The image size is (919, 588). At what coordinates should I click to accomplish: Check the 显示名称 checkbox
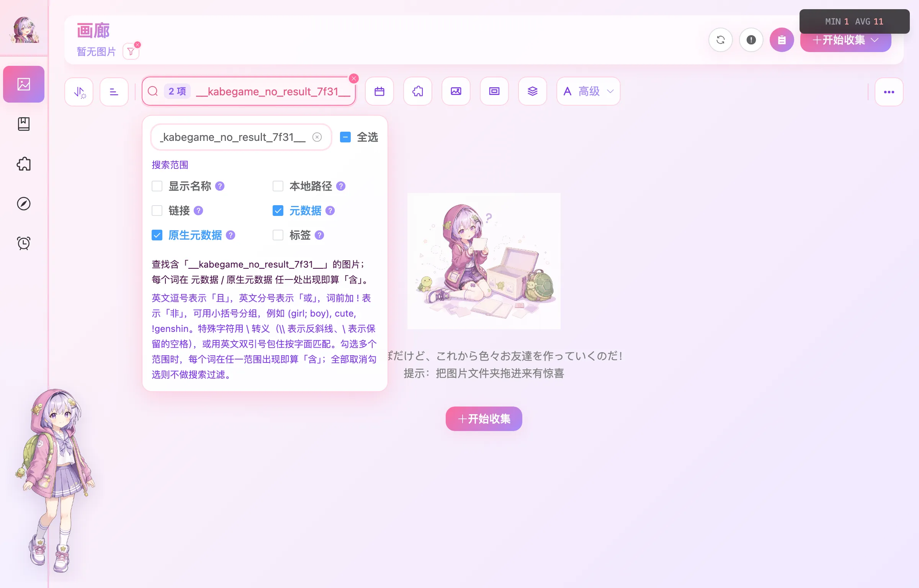pos(157,186)
